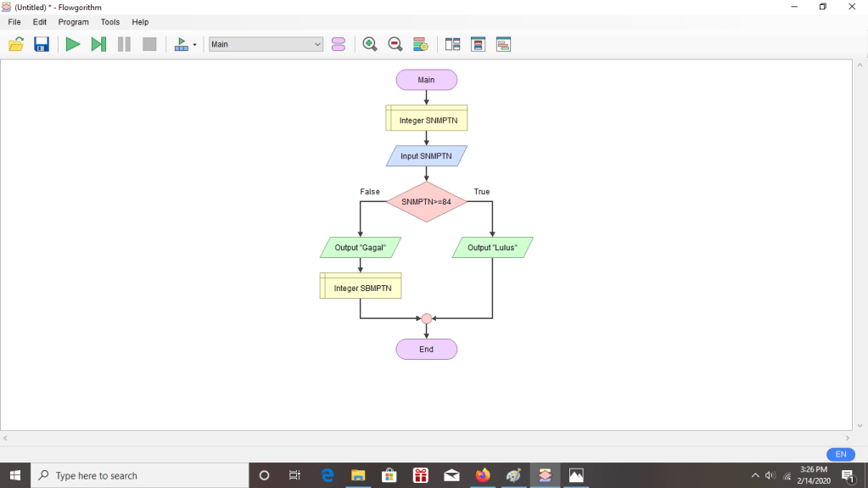Open the source code viewer icon

pyautogui.click(x=503, y=44)
